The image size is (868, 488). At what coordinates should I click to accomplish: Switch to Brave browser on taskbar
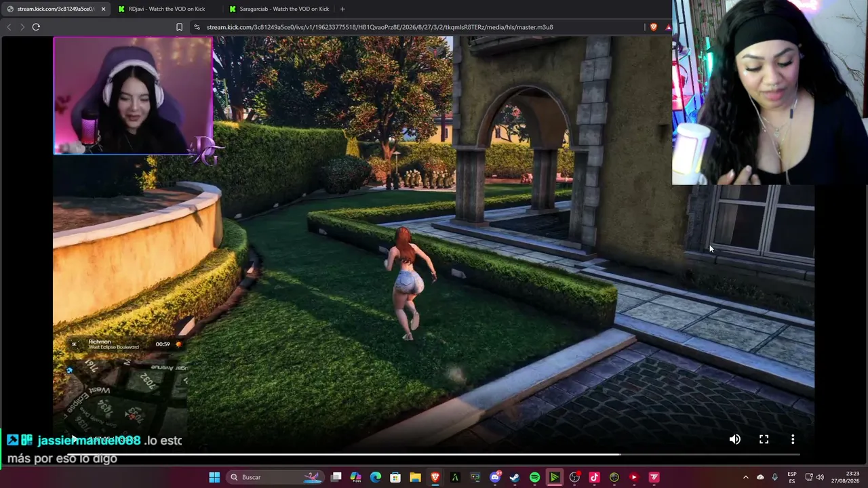point(435,477)
